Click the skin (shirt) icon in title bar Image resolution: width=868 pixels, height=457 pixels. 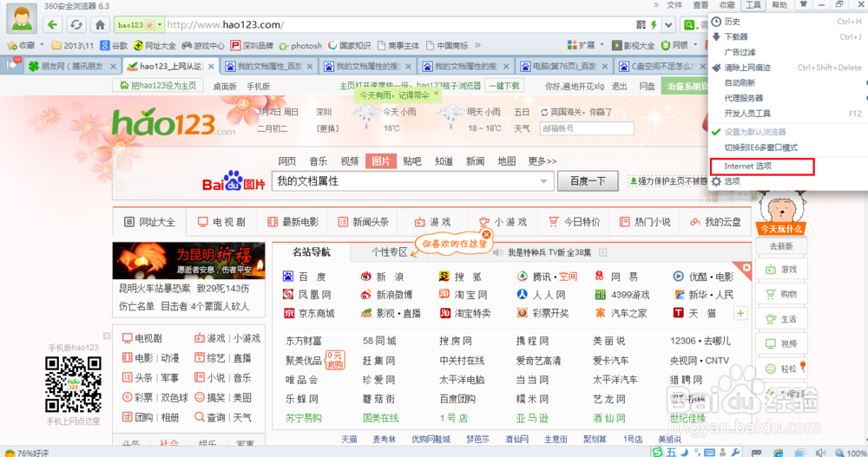pos(803,5)
